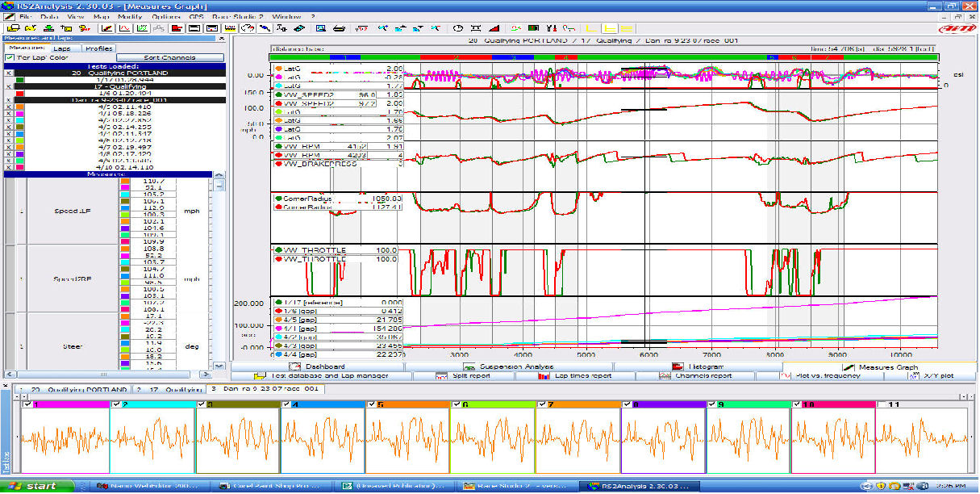Screen dimensions: 980x494
Task: Select the Dan ra race_001 test tab
Action: coord(265,389)
